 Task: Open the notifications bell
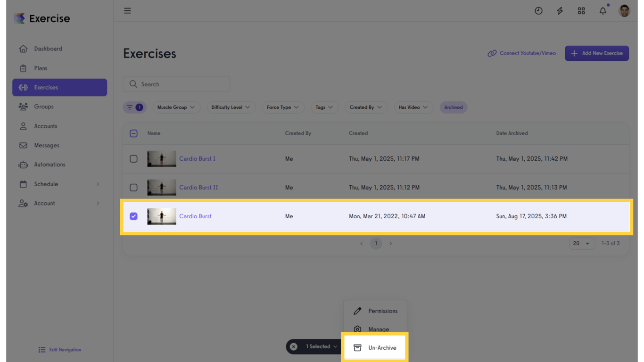click(603, 11)
